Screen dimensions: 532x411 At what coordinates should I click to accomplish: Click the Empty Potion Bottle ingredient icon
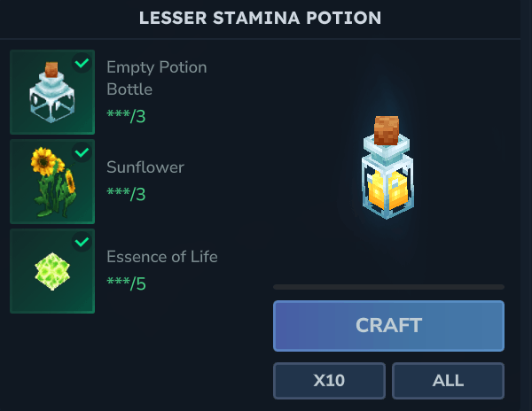(51, 92)
